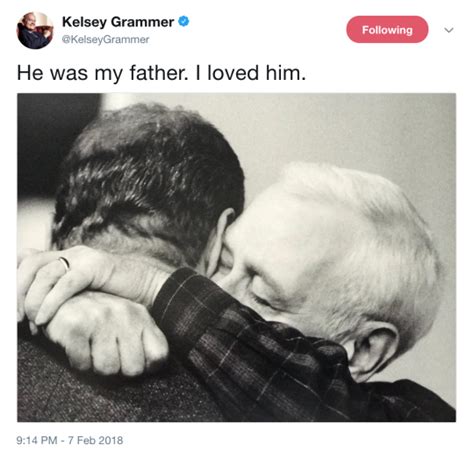Open the 9:14 PM timestamp permalink

(x=37, y=440)
